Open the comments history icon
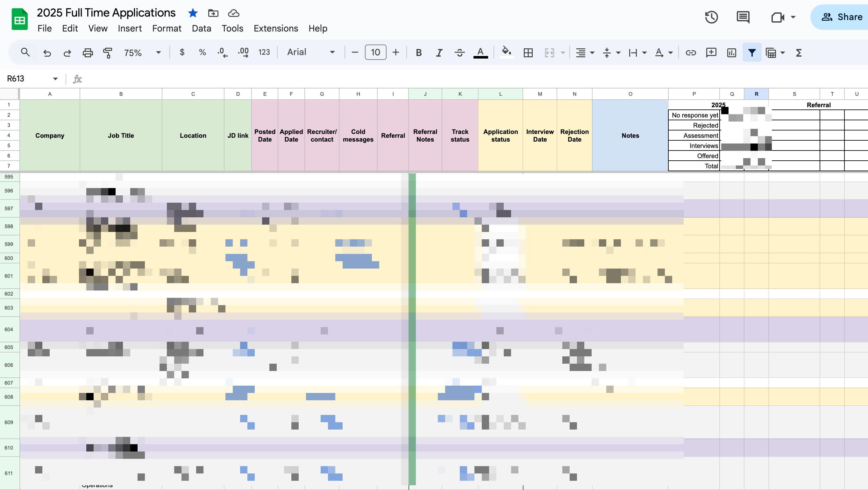 (x=743, y=17)
